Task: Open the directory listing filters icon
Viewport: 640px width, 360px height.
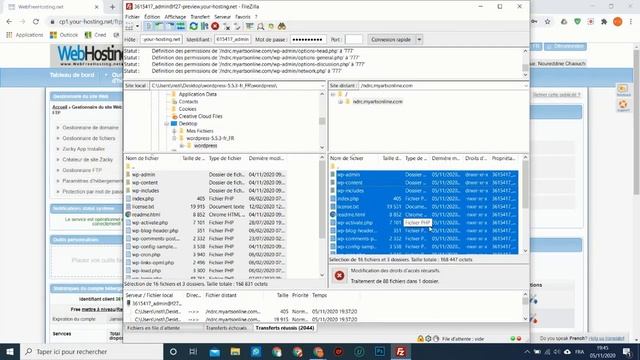Action: point(249,27)
